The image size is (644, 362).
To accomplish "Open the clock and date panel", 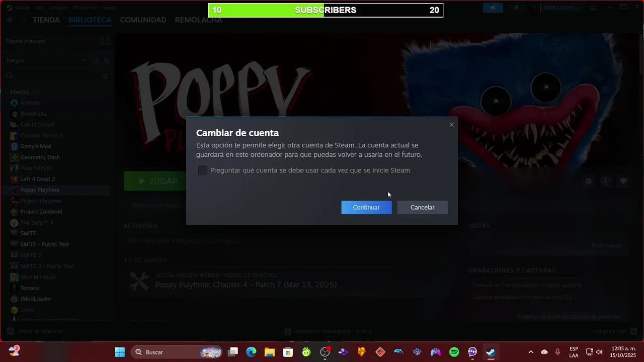I will (x=623, y=352).
